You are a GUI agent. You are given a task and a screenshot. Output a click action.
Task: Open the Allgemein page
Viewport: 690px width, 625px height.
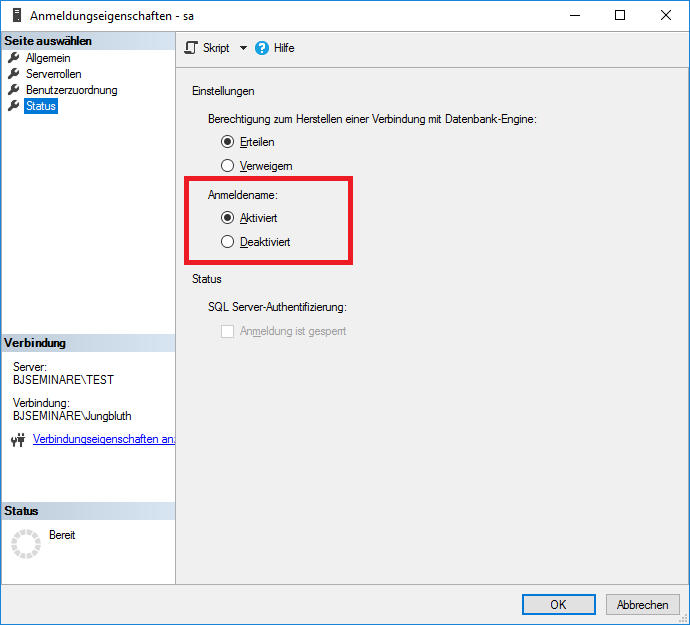48,58
